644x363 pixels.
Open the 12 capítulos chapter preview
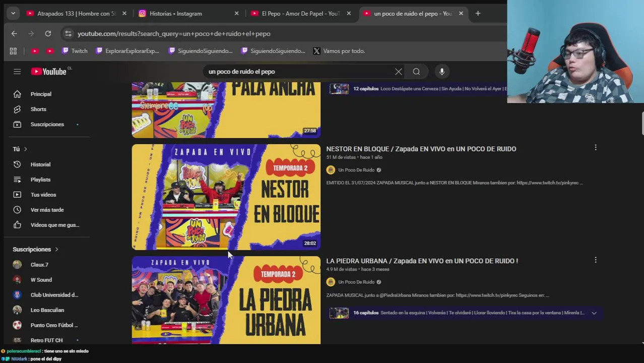(x=418, y=89)
